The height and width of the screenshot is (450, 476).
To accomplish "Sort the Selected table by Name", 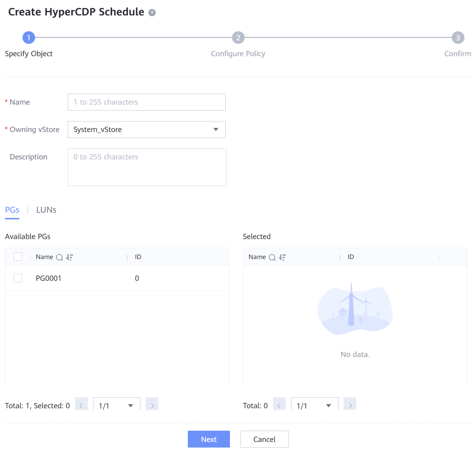I will pos(282,257).
